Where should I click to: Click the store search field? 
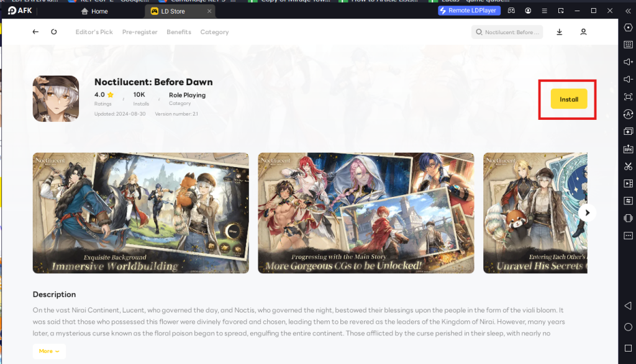[507, 32]
